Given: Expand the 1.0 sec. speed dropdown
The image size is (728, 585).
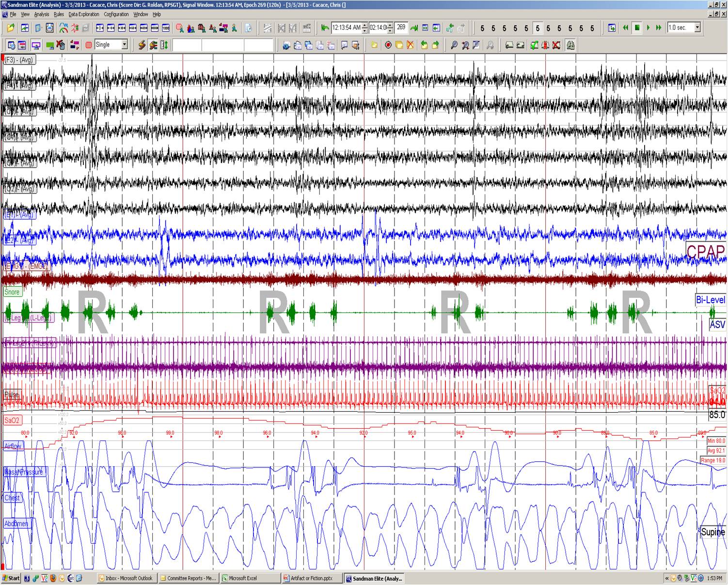Looking at the screenshot, I should click(x=697, y=28).
